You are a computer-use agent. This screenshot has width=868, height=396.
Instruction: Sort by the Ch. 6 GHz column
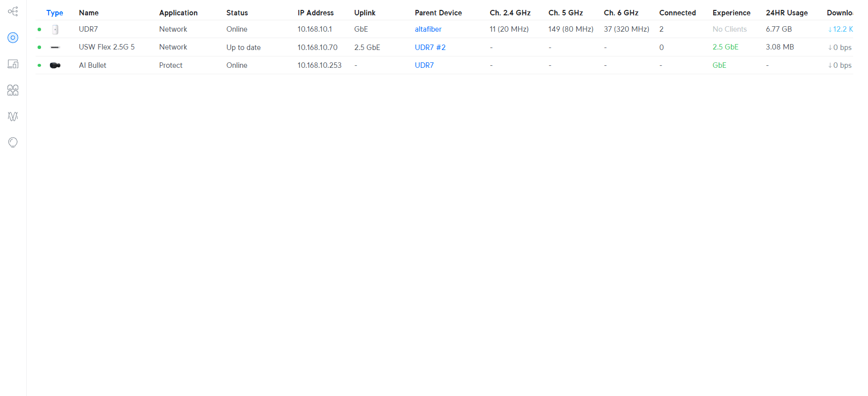click(x=621, y=13)
